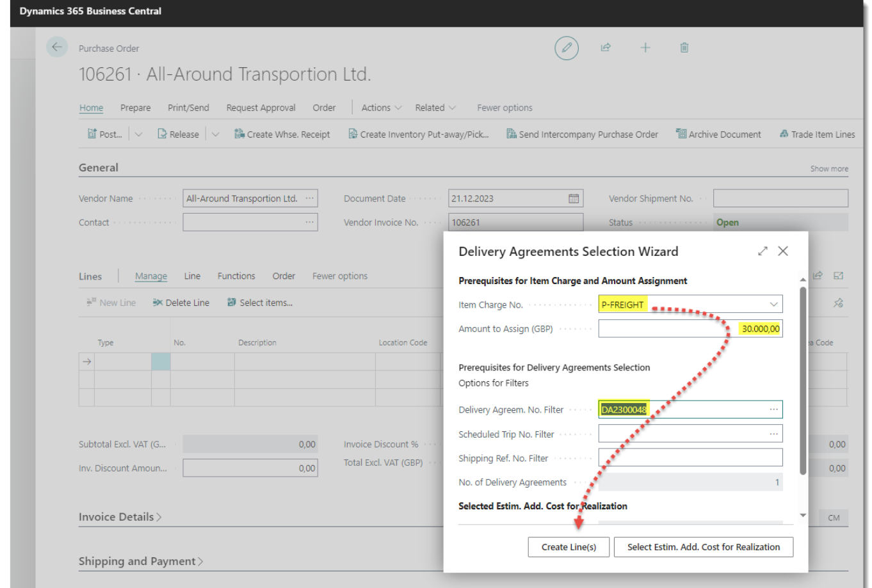This screenshot has width=872, height=588.
Task: Expand the Related menu
Action: click(435, 107)
